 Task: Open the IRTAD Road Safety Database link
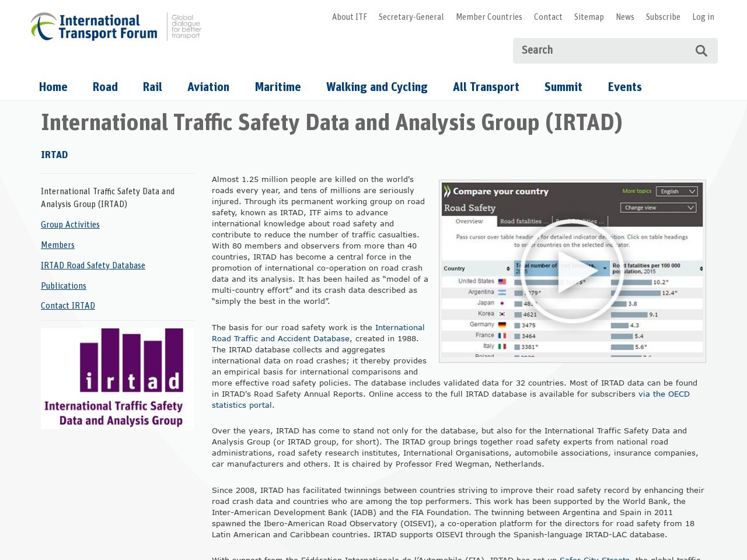click(93, 265)
